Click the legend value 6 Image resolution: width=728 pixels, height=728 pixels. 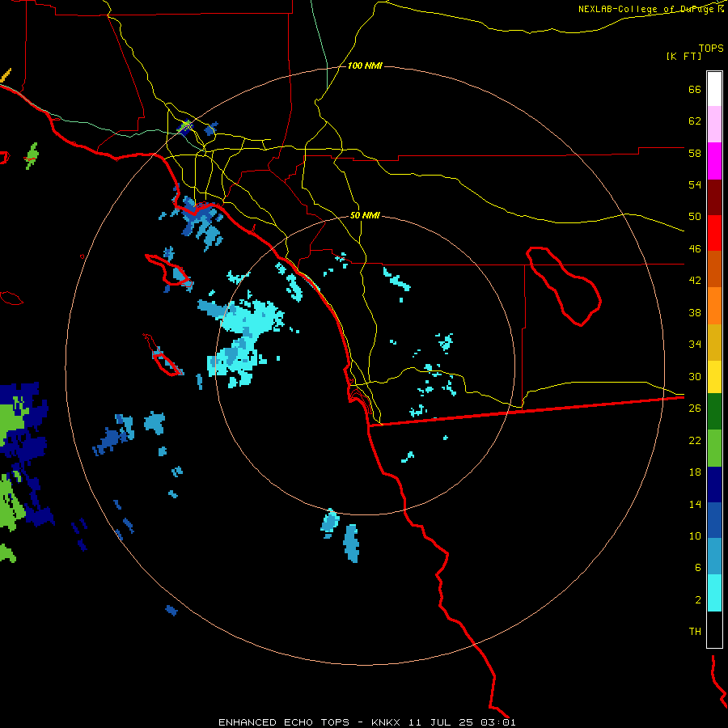[698, 568]
